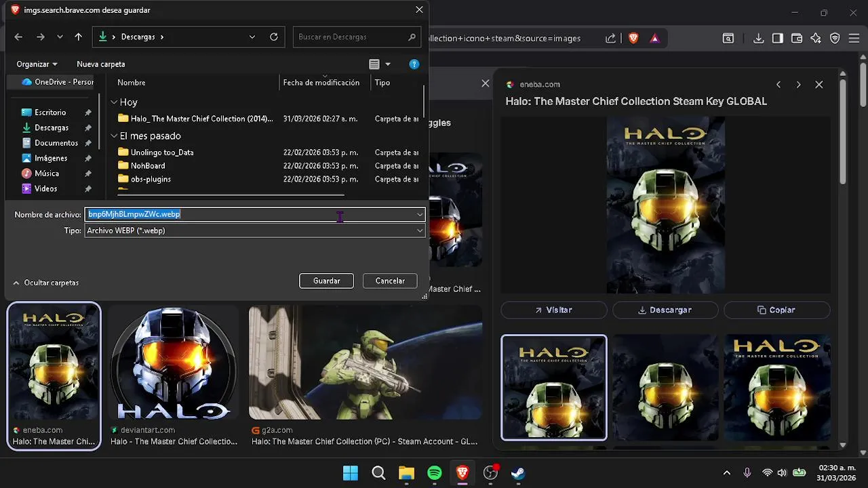Show hidden system tray icons
This screenshot has width=868, height=488.
[x=727, y=473]
